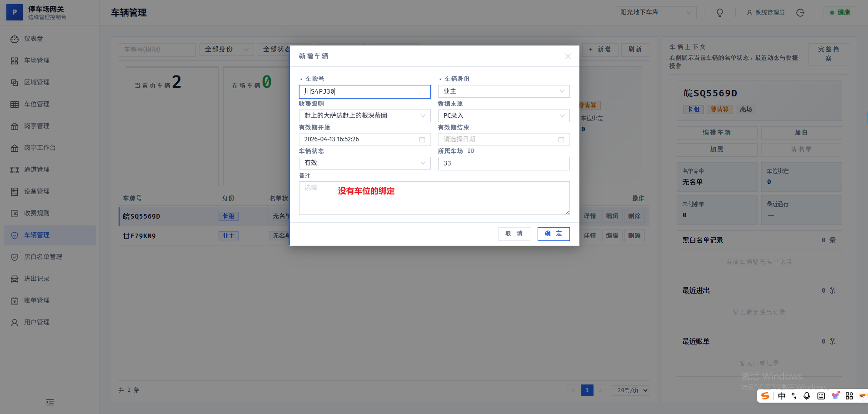Switch to 黑白名单管理 in sidebar menu
The height and width of the screenshot is (414, 868).
(x=44, y=257)
